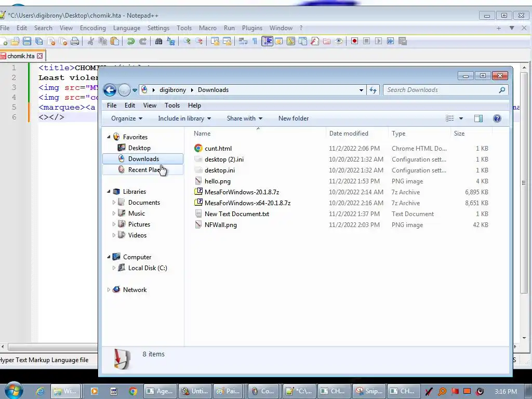Image resolution: width=532 pixels, height=399 pixels.
Task: Start macro recording with red record icon
Action: click(354, 41)
